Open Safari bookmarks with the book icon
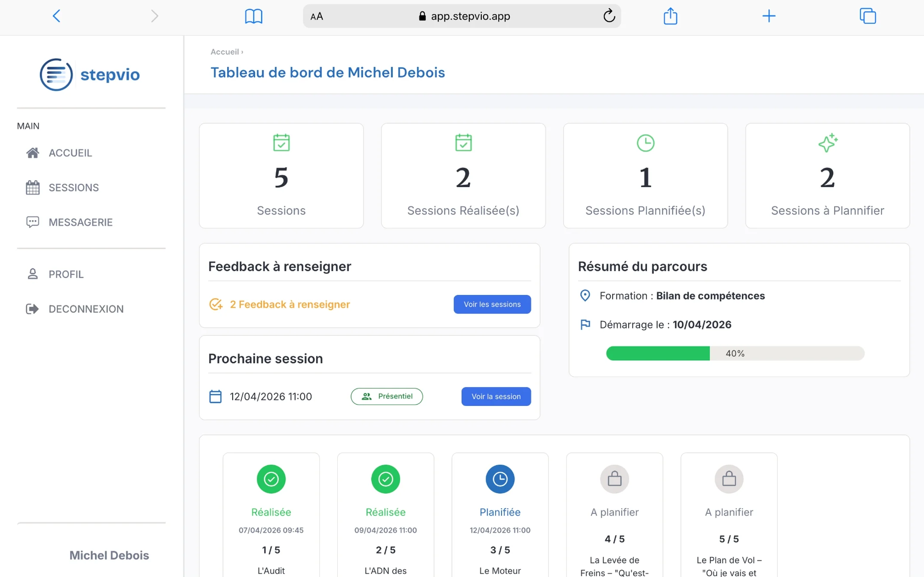The image size is (924, 577). pos(254,16)
